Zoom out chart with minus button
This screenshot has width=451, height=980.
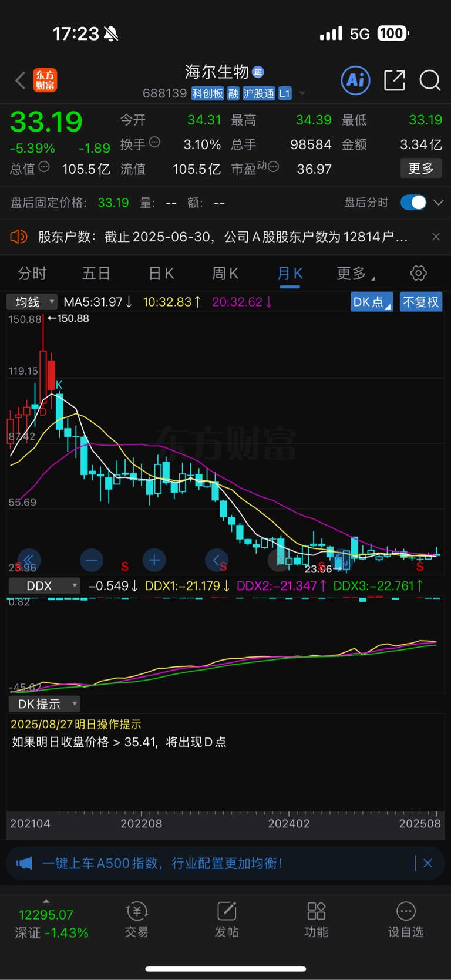91,560
